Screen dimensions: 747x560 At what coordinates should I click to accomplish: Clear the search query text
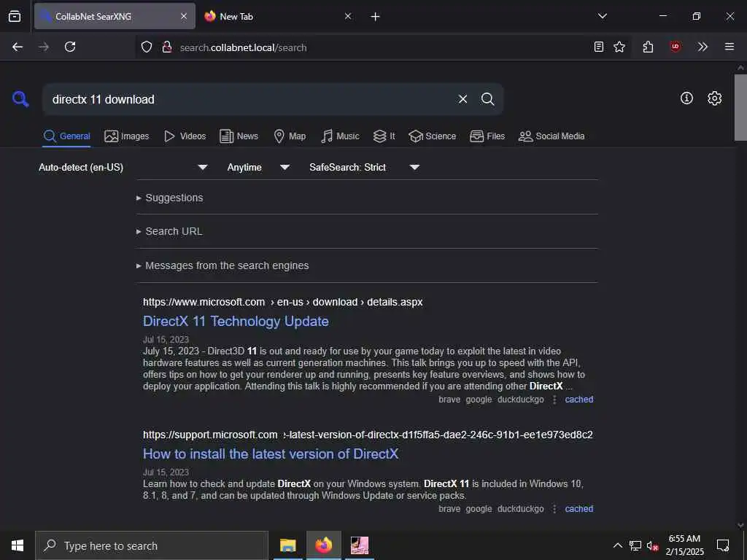pos(462,99)
